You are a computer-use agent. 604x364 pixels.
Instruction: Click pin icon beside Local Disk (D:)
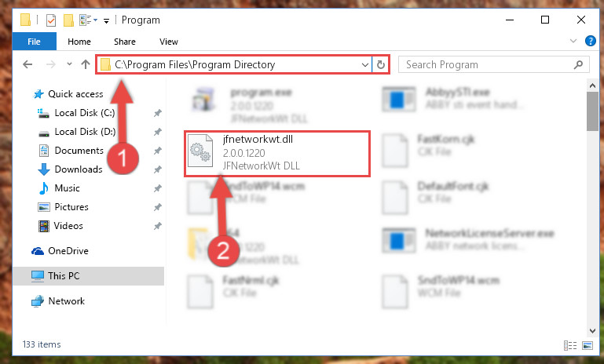point(158,132)
